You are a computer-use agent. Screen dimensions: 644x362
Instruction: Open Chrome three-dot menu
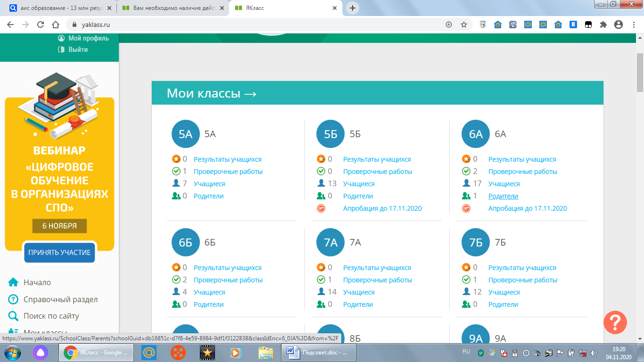point(634,25)
